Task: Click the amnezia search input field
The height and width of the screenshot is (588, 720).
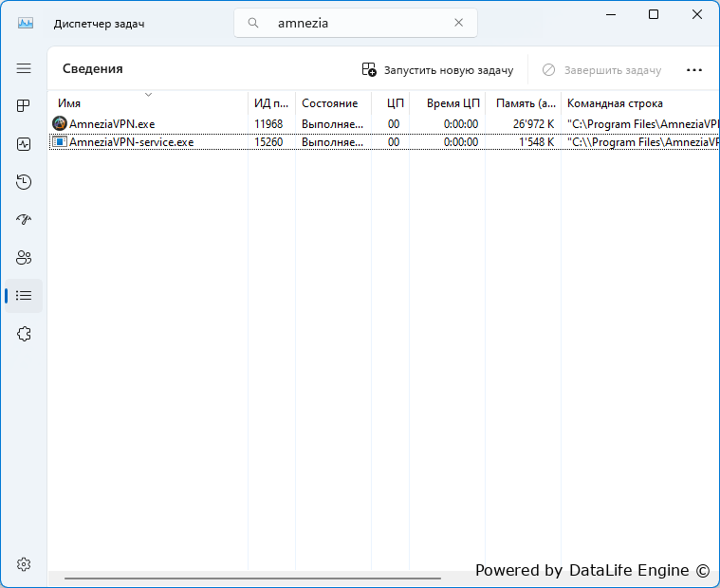Action: tap(356, 23)
